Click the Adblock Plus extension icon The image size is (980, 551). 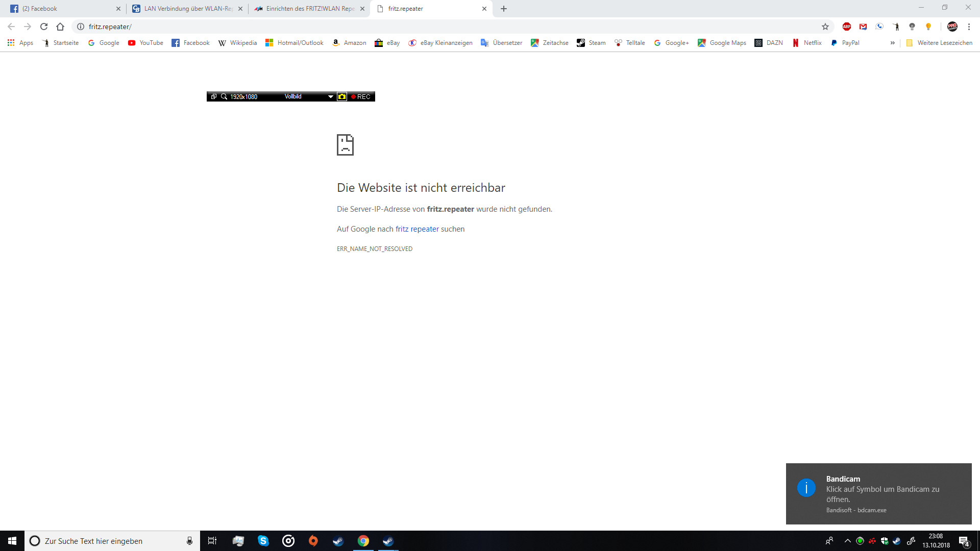click(x=847, y=27)
